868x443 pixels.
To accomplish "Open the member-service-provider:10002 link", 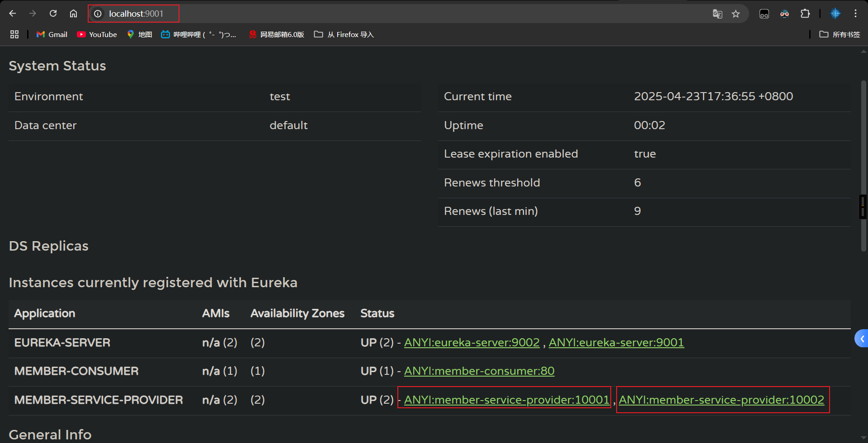I will (x=721, y=400).
